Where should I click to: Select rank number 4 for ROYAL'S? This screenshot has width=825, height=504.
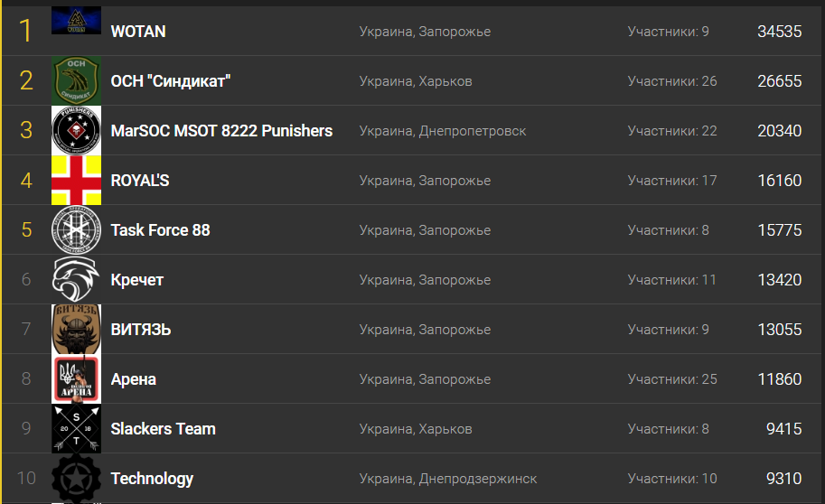click(26, 181)
